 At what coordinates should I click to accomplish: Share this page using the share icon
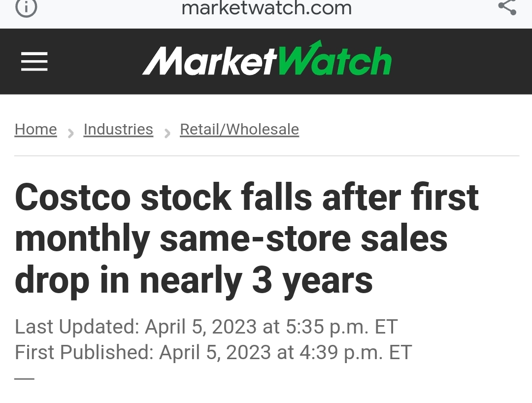507,7
